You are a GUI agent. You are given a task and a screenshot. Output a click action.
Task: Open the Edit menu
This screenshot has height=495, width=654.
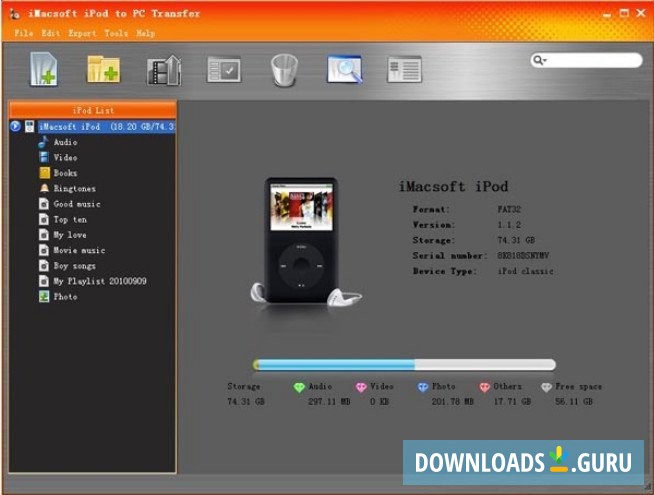[50, 33]
